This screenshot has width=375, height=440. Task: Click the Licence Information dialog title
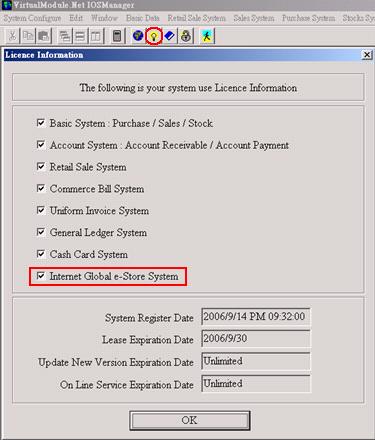pyautogui.click(x=44, y=55)
